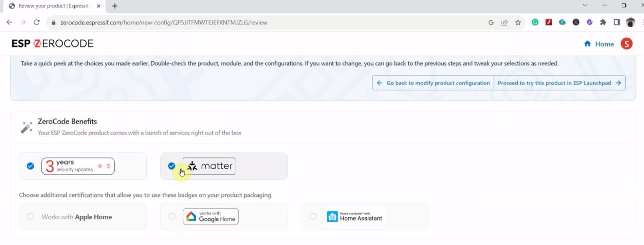Click Go back to modify product configuration
This screenshot has height=245, width=644.
click(432, 83)
